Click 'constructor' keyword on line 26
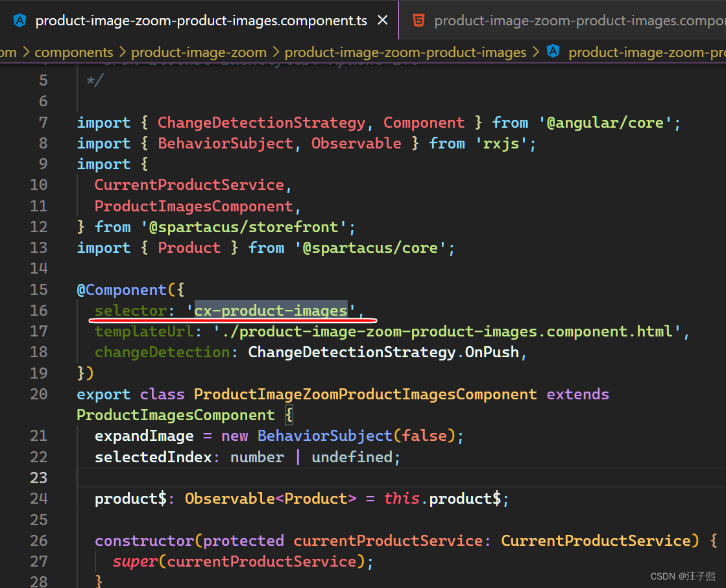 coord(145,541)
